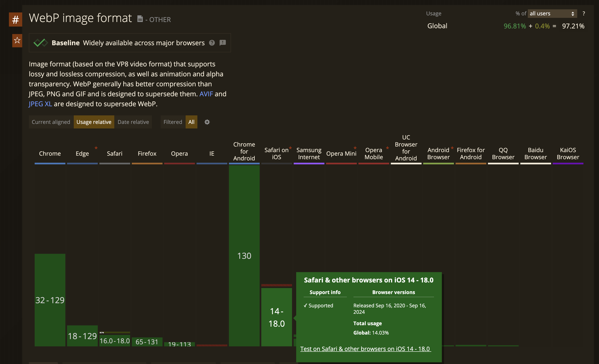
Task: Click Opera Mobile column header
Action: [374, 154]
